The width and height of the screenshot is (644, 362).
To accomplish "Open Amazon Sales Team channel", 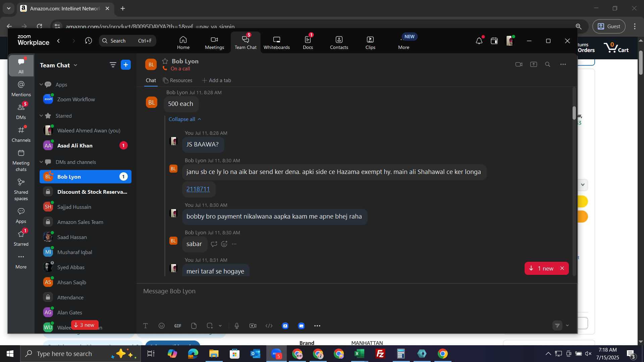I will pyautogui.click(x=86, y=222).
